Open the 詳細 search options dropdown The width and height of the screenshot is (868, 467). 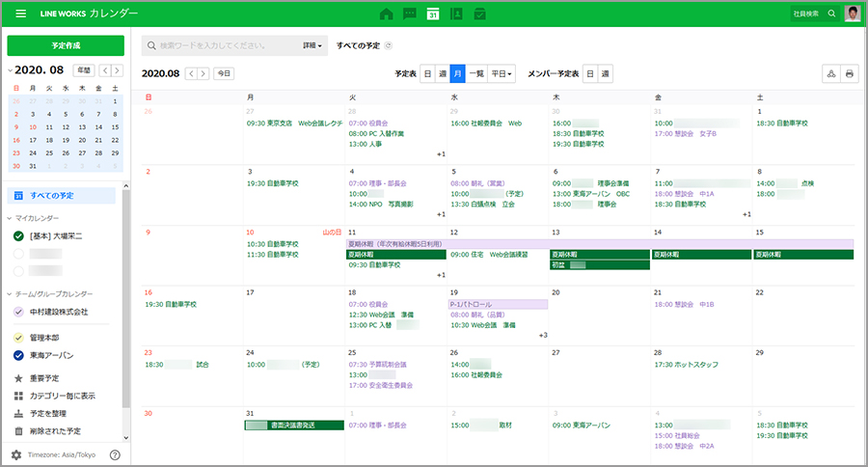[x=312, y=45]
